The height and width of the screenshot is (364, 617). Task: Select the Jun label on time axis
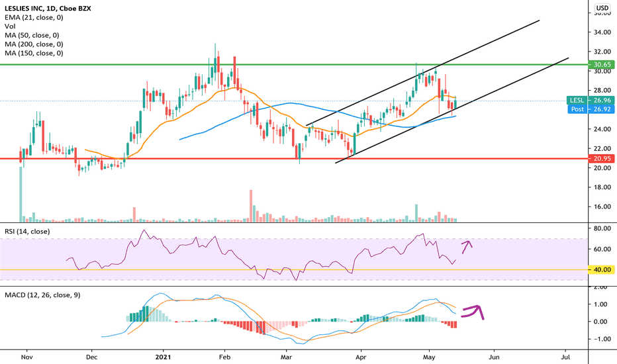click(x=494, y=357)
